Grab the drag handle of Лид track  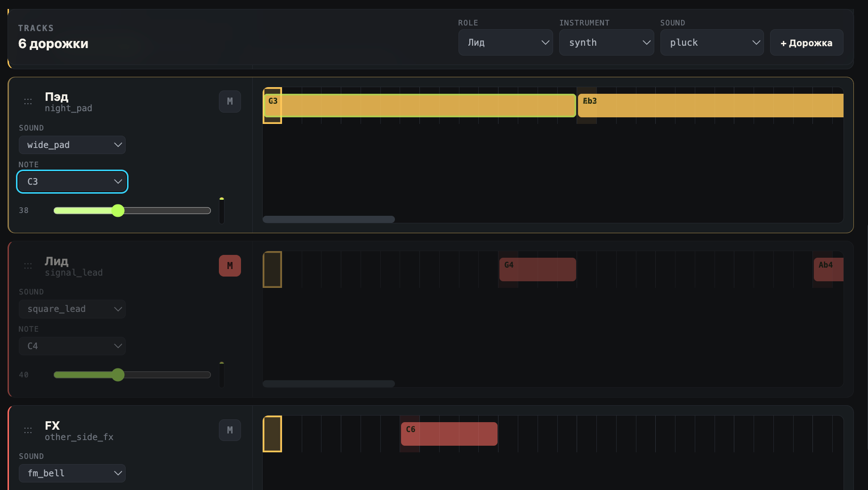point(28,266)
